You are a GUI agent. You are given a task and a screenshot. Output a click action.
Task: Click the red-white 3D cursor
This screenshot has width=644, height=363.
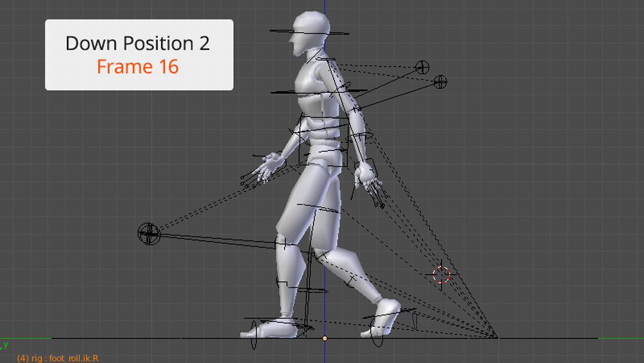tap(441, 275)
